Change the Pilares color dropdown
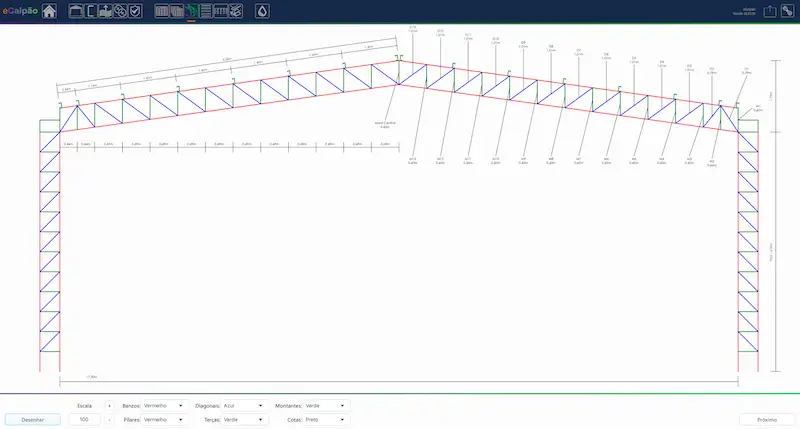Viewport: 800px width, 429px height. point(164,420)
